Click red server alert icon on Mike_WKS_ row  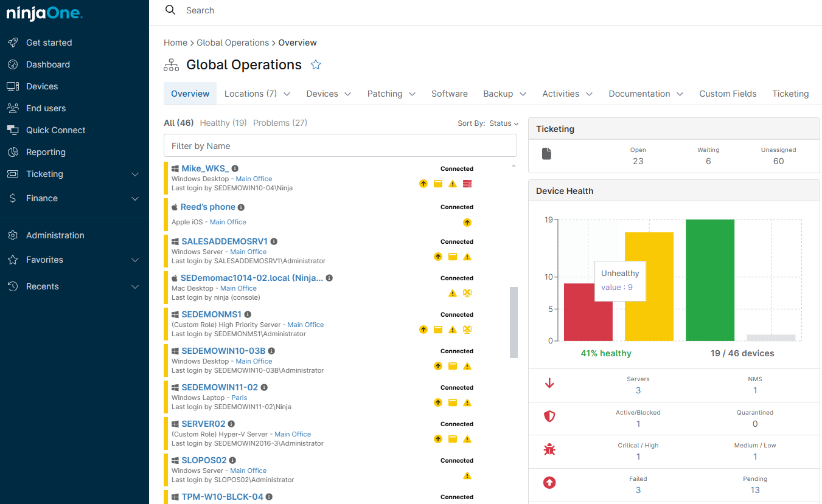tap(467, 184)
